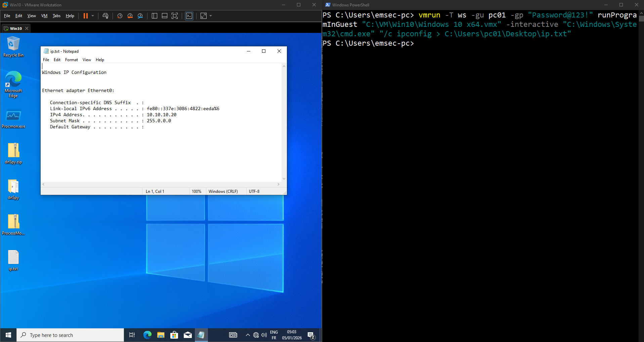The height and width of the screenshot is (342, 644).
Task: Open the dnSpy desktop shortcut
Action: coord(13,189)
